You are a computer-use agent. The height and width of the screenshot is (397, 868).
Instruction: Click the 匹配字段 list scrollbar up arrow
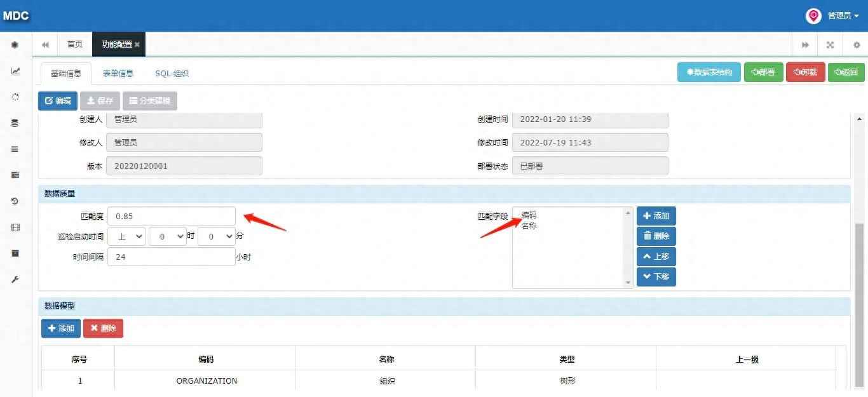pos(629,213)
